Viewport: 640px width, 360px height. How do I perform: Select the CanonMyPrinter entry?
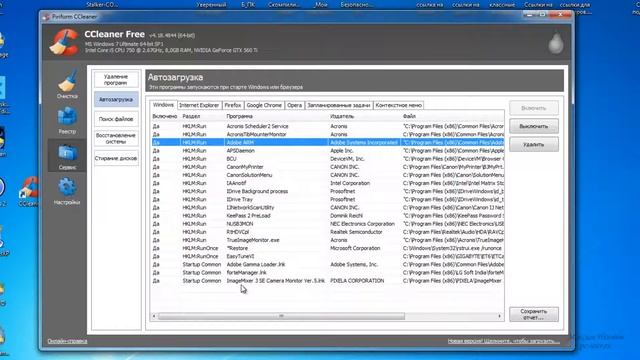327,167
